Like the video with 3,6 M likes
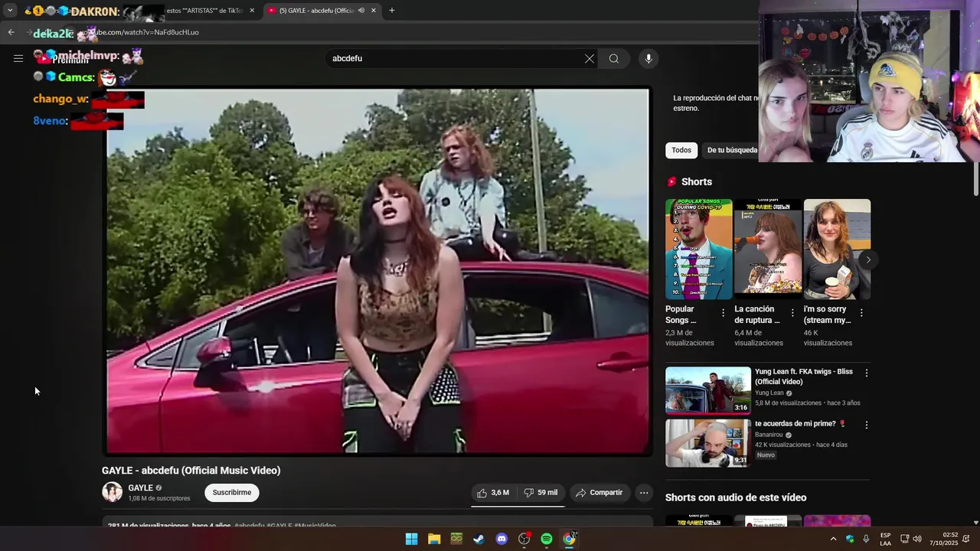The image size is (980, 551). tap(492, 493)
